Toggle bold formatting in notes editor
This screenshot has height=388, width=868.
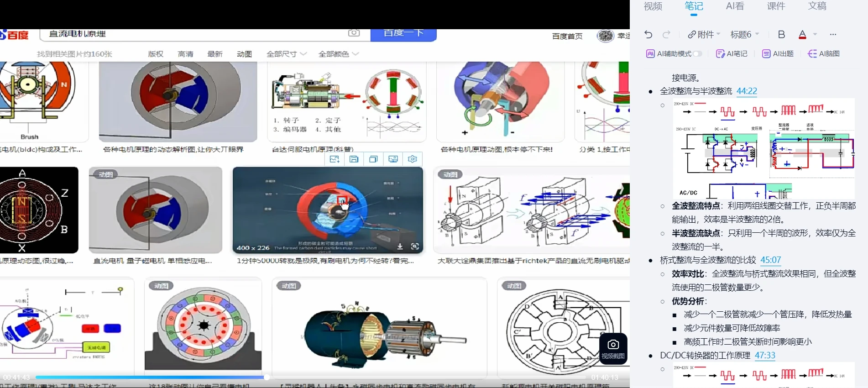coord(781,35)
